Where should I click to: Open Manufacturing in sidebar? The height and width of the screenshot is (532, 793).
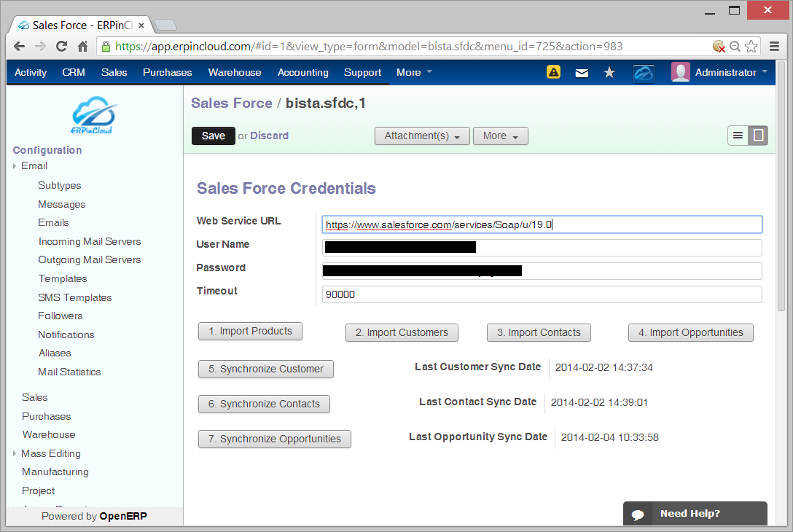[55, 472]
